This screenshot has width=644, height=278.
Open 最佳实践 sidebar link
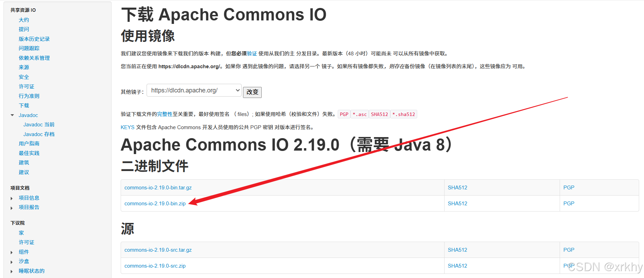[x=29, y=153]
